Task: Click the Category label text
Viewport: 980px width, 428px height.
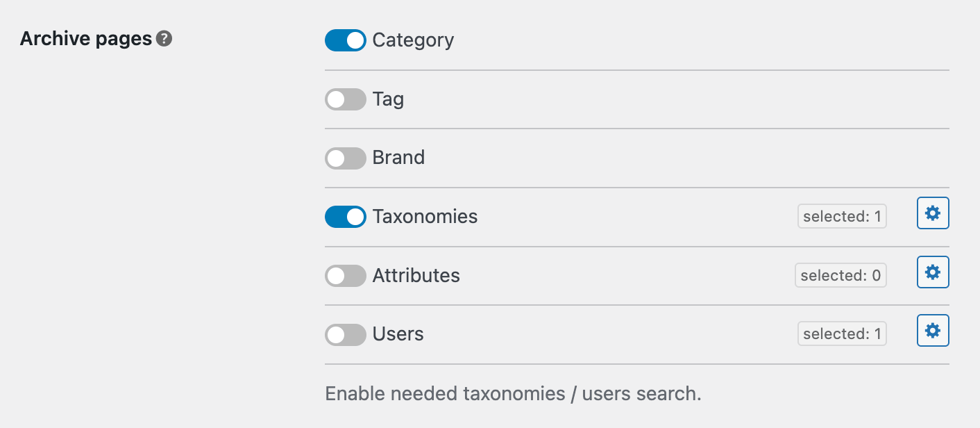Action: point(413,40)
